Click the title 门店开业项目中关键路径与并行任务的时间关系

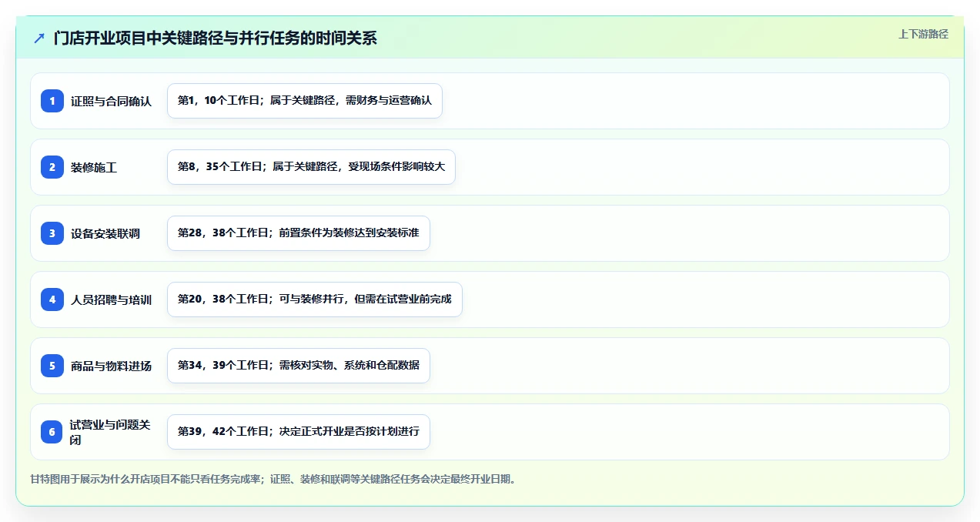point(216,38)
